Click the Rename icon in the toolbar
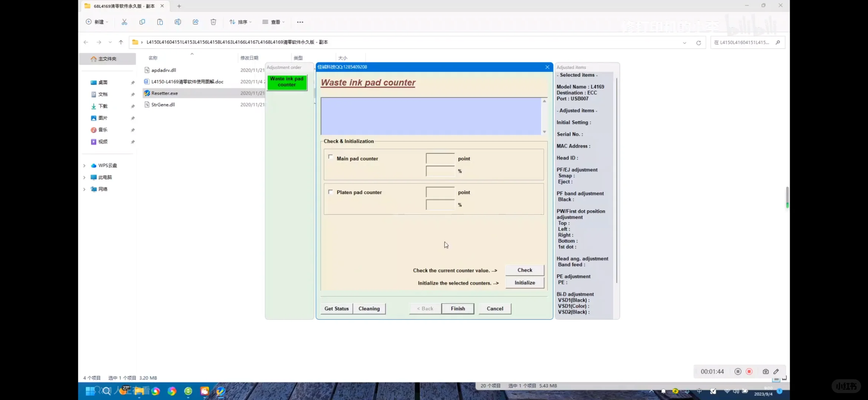 click(178, 22)
